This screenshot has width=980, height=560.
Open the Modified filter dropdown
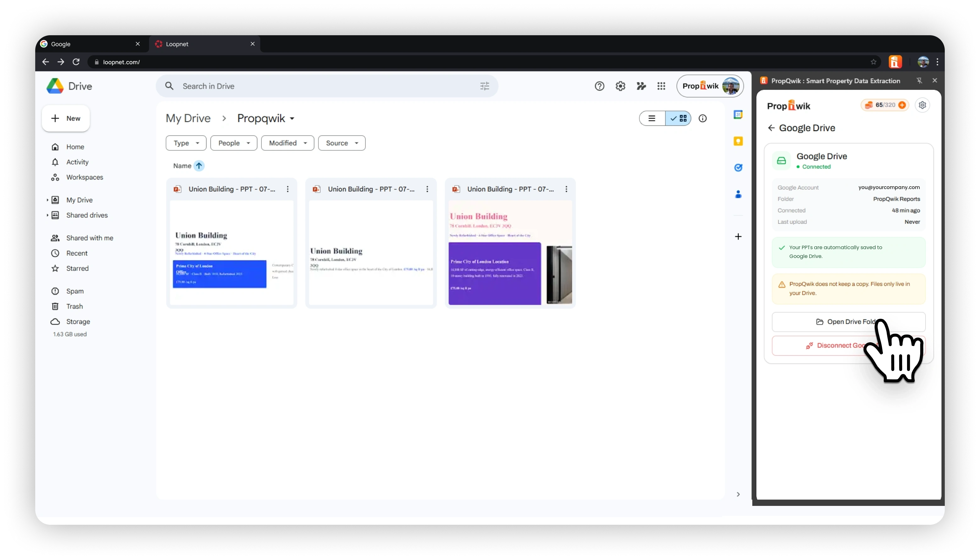287,143
